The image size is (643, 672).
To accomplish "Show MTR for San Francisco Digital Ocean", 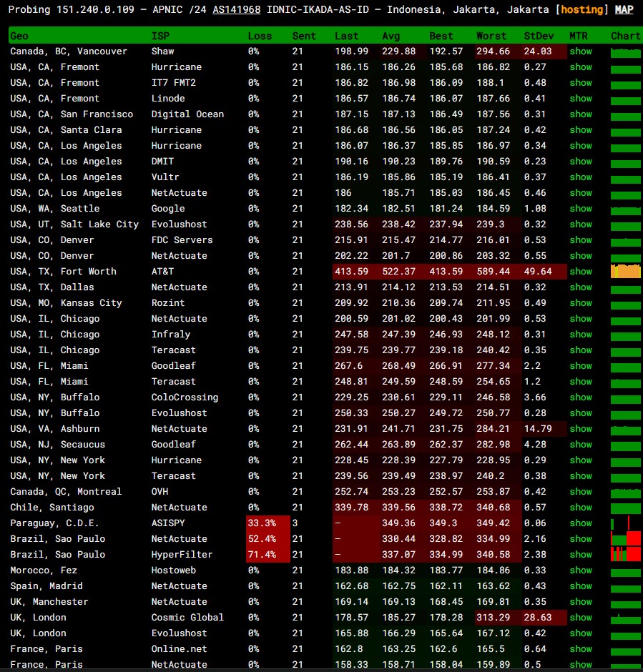I will point(580,114).
